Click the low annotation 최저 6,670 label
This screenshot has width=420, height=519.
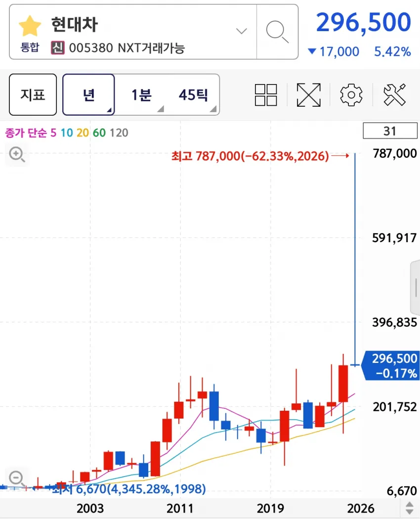click(x=129, y=488)
